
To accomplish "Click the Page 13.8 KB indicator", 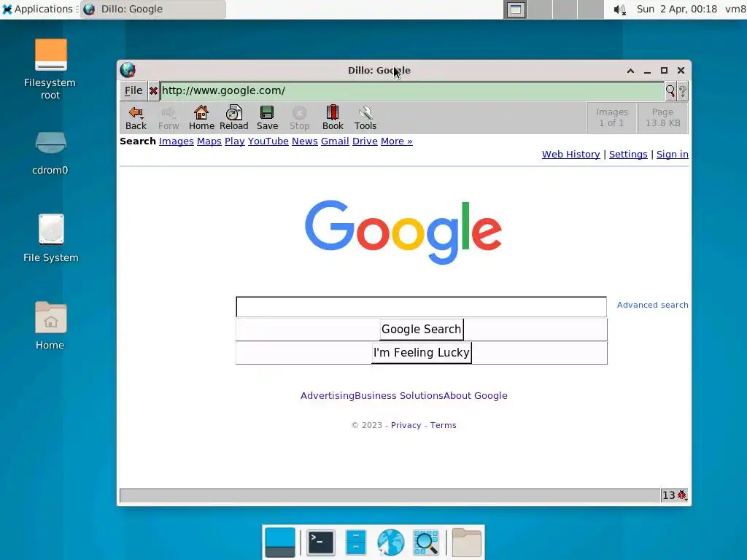I will tap(662, 117).
